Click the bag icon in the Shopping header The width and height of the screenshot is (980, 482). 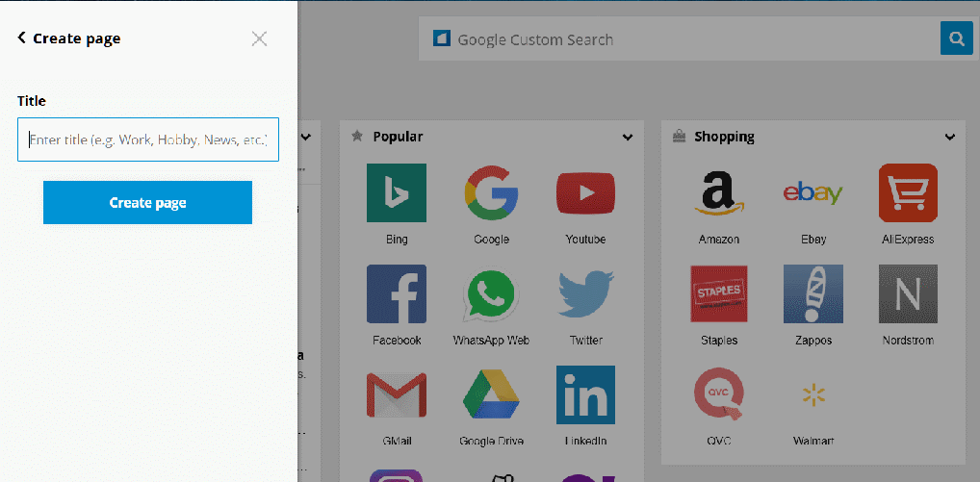click(678, 136)
